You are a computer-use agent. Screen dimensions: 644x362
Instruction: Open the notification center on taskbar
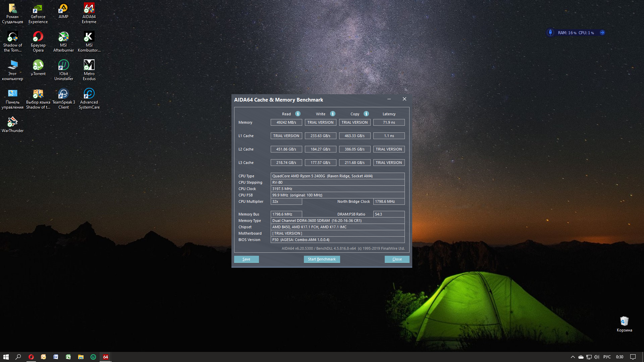pyautogui.click(x=633, y=357)
